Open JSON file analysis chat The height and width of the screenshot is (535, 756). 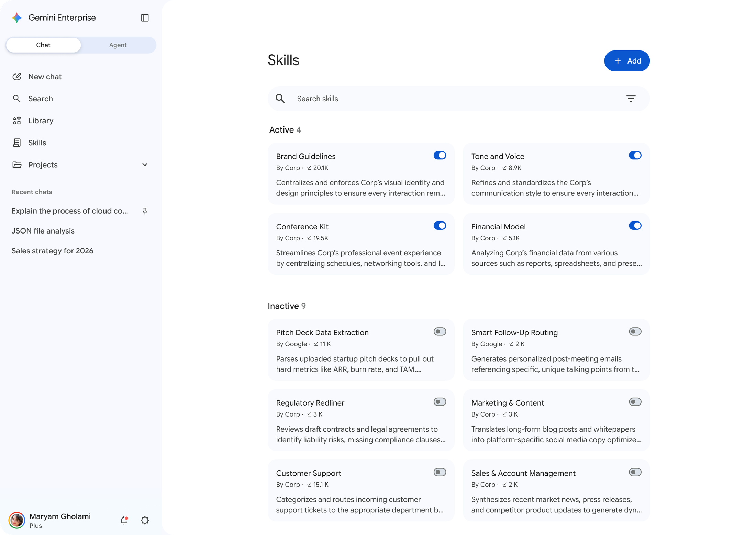click(x=43, y=231)
